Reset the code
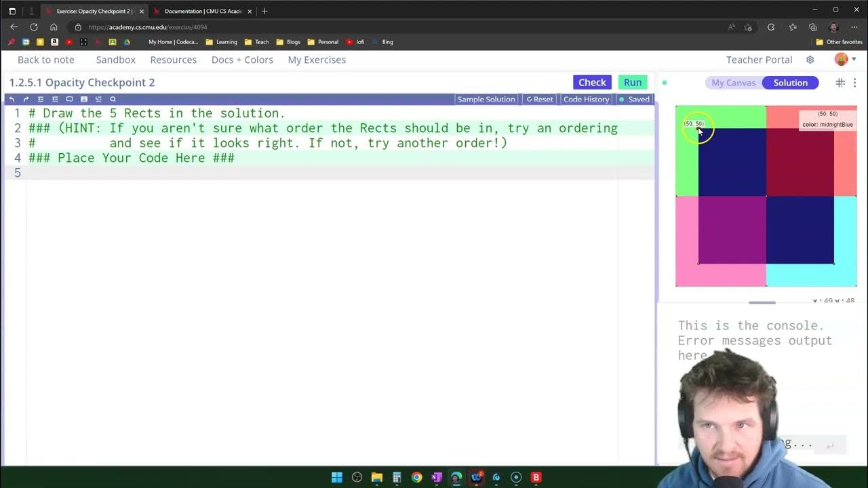 (540, 99)
